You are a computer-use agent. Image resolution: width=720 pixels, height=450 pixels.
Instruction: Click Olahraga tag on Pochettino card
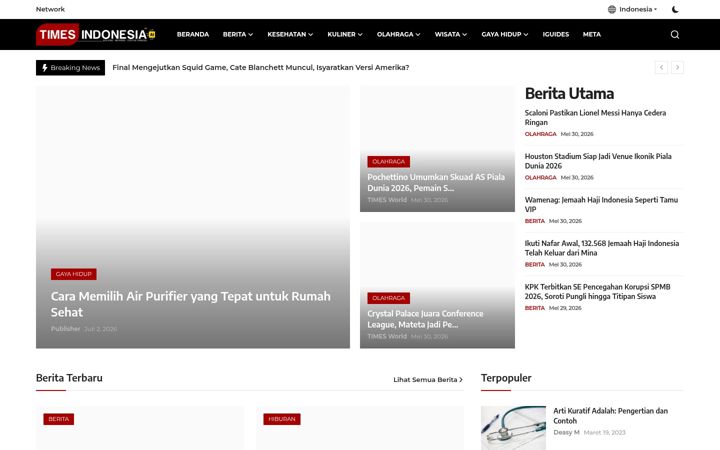tap(388, 162)
